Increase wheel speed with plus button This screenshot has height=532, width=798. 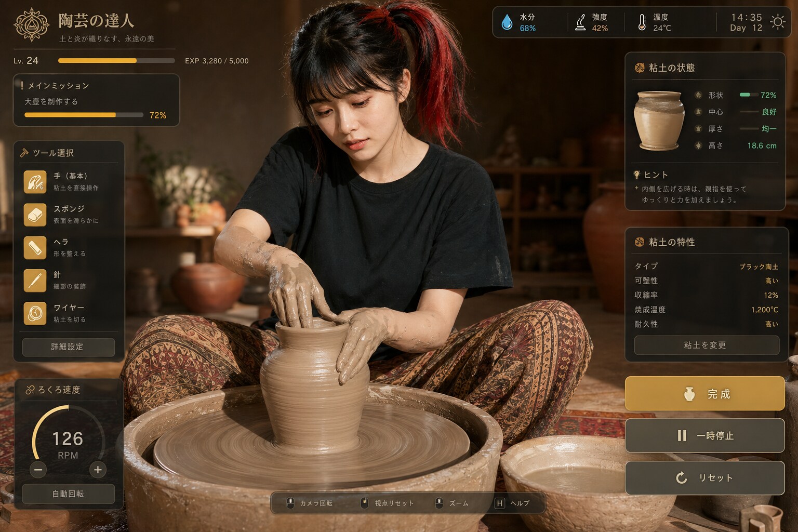point(98,470)
